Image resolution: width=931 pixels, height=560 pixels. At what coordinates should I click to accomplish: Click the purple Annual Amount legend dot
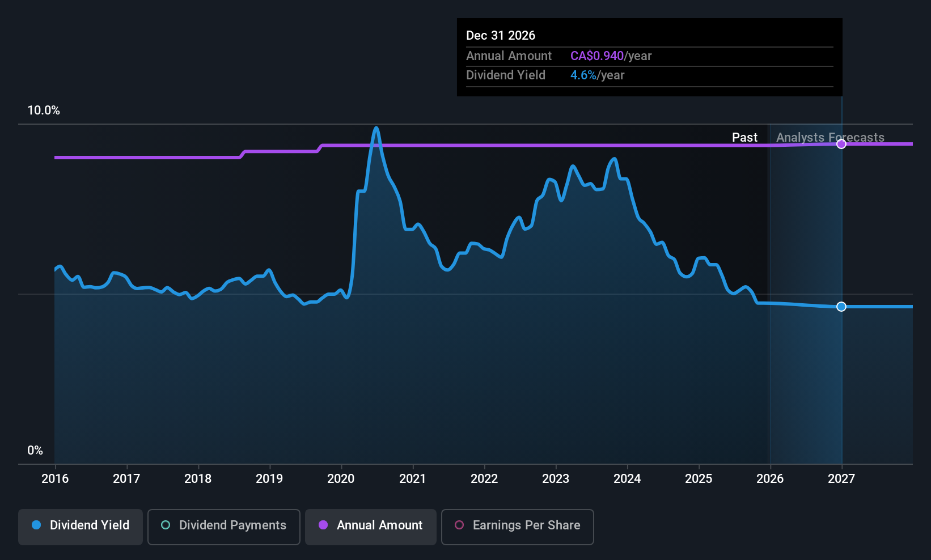coord(323,525)
